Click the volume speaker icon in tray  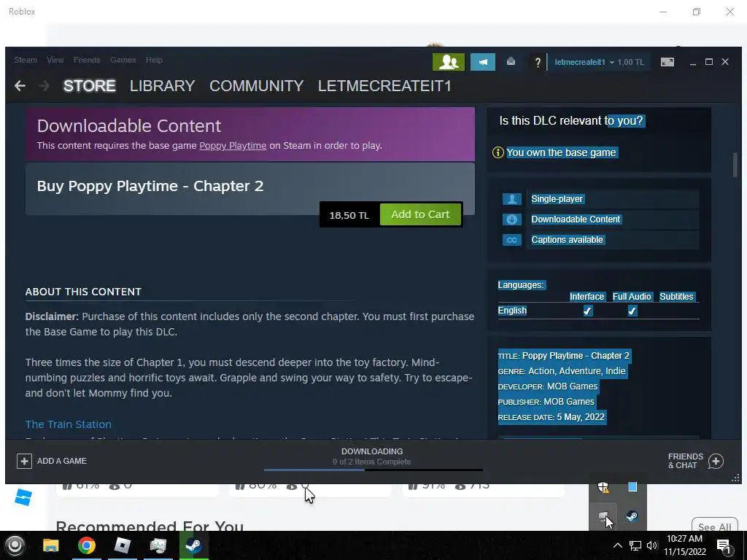(x=652, y=545)
